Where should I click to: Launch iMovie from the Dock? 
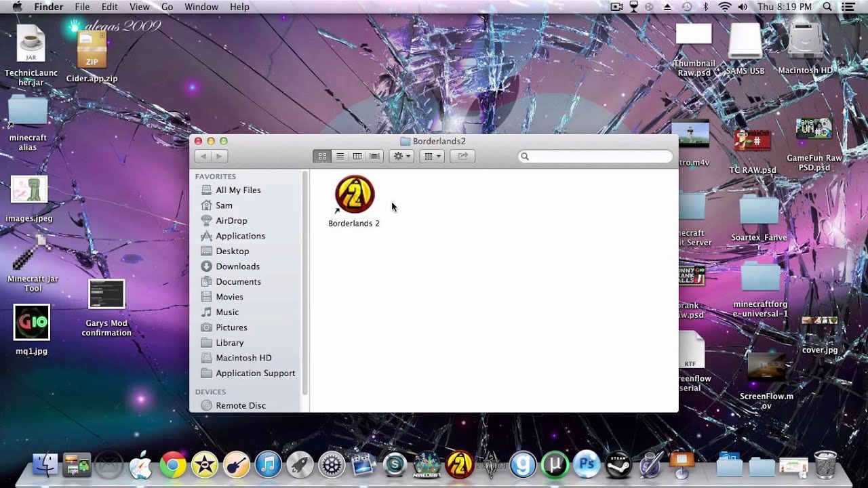tap(204, 465)
